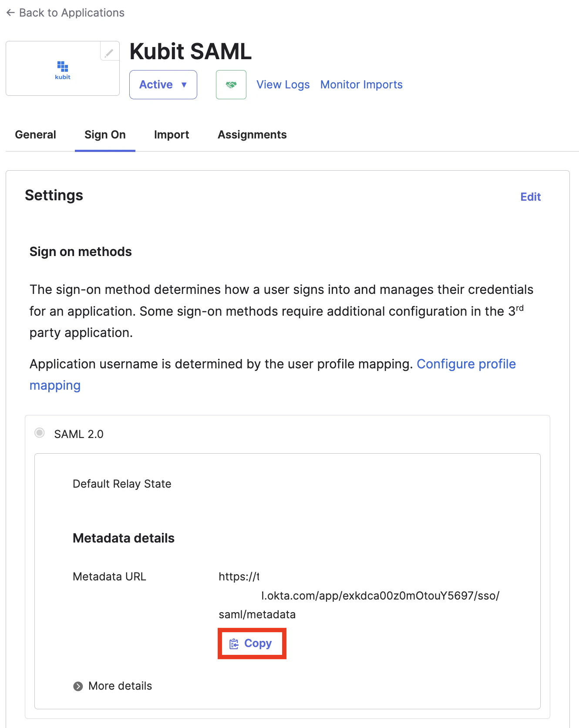The height and width of the screenshot is (728, 579).
Task: Click the green handshake icon button
Action: click(x=231, y=84)
